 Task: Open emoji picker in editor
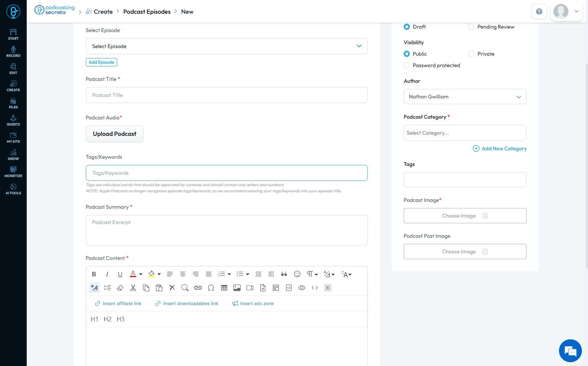(297, 274)
